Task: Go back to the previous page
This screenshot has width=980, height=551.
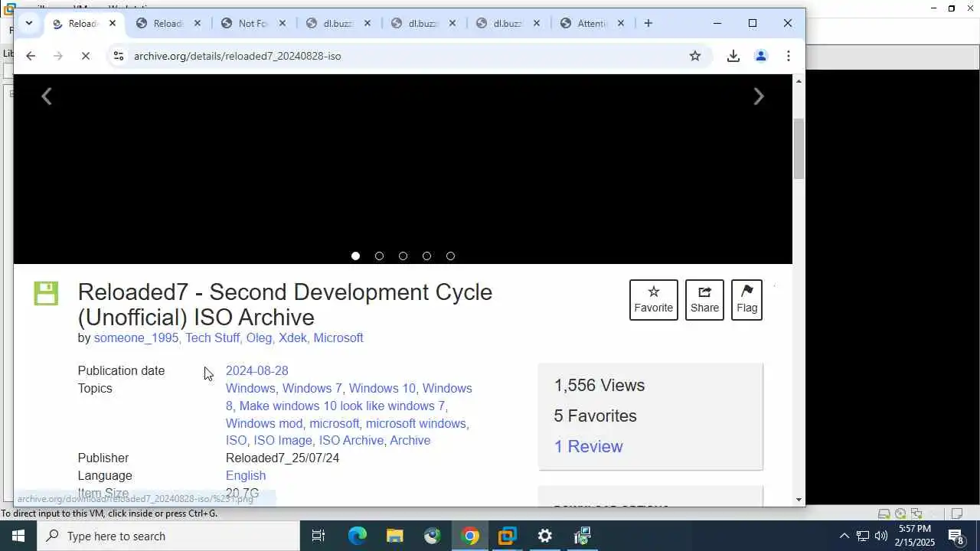Action: (x=31, y=56)
